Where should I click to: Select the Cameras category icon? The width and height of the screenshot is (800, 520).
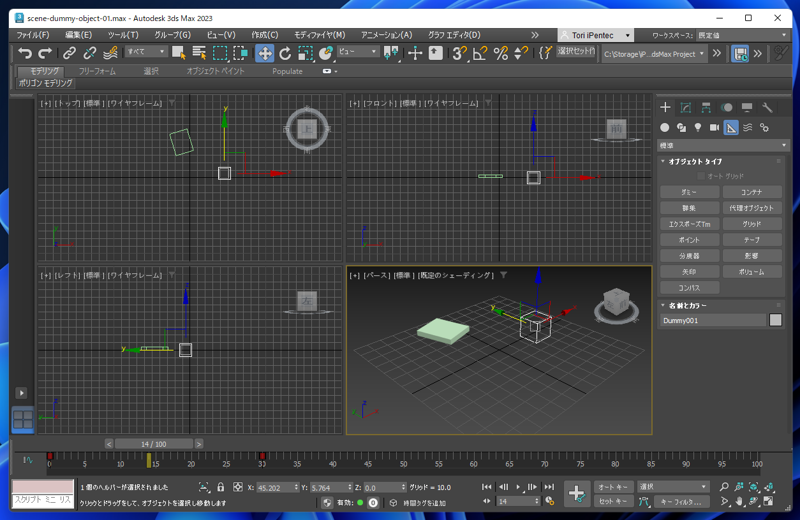click(x=714, y=128)
